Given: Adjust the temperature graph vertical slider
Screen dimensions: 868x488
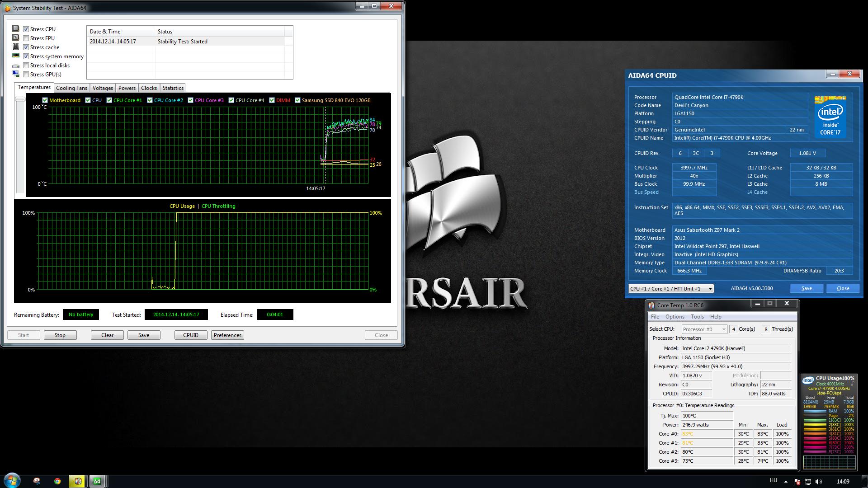Looking at the screenshot, I should tap(20, 99).
